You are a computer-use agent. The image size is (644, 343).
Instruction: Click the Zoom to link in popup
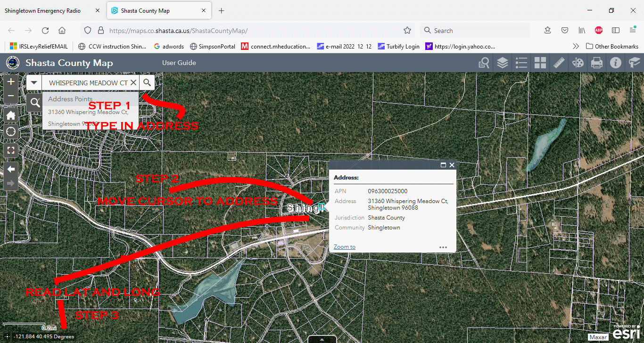click(344, 246)
